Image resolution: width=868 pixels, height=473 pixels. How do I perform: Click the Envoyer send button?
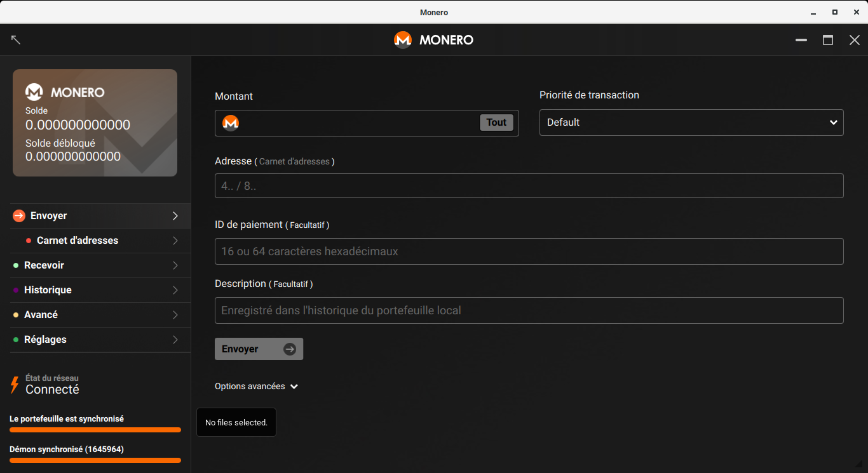pyautogui.click(x=259, y=349)
